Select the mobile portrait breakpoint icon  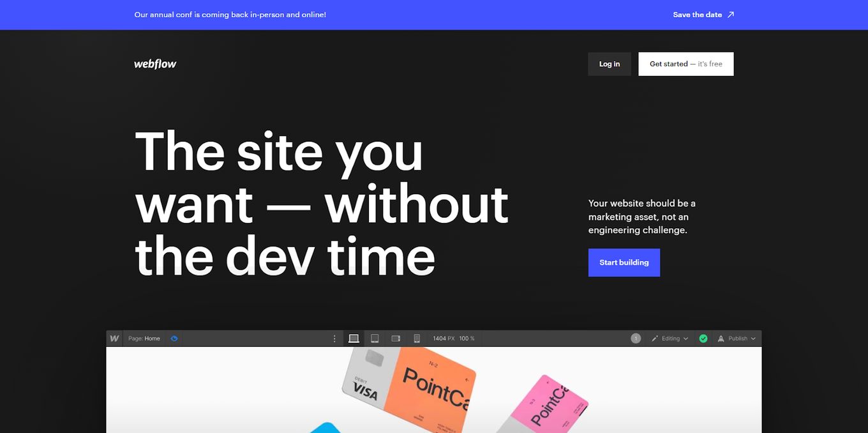417,338
